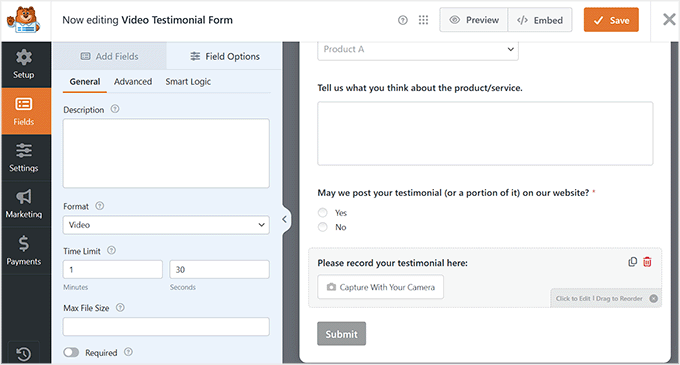
Task: Collapse the sidebar panel with arrow
Action: 284,219
